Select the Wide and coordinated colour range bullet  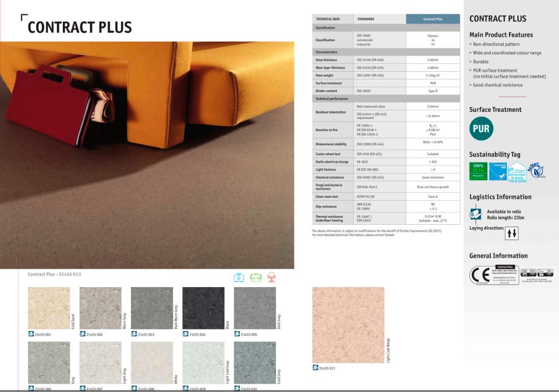(507, 53)
